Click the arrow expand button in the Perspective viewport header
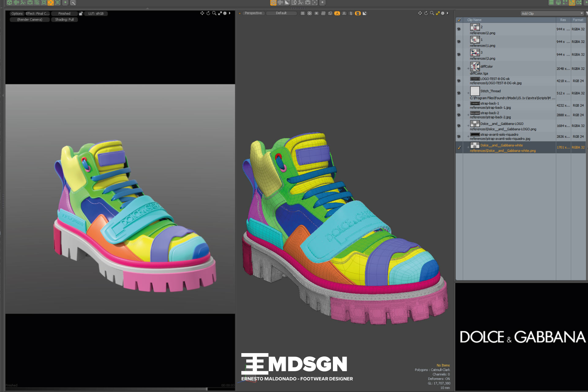 [447, 13]
